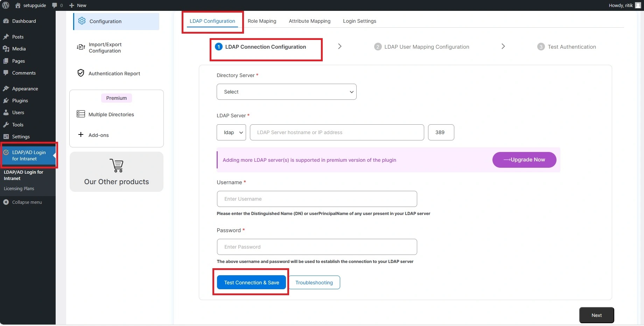Open the Users menu item
This screenshot has height=326, width=644.
click(x=28, y=112)
